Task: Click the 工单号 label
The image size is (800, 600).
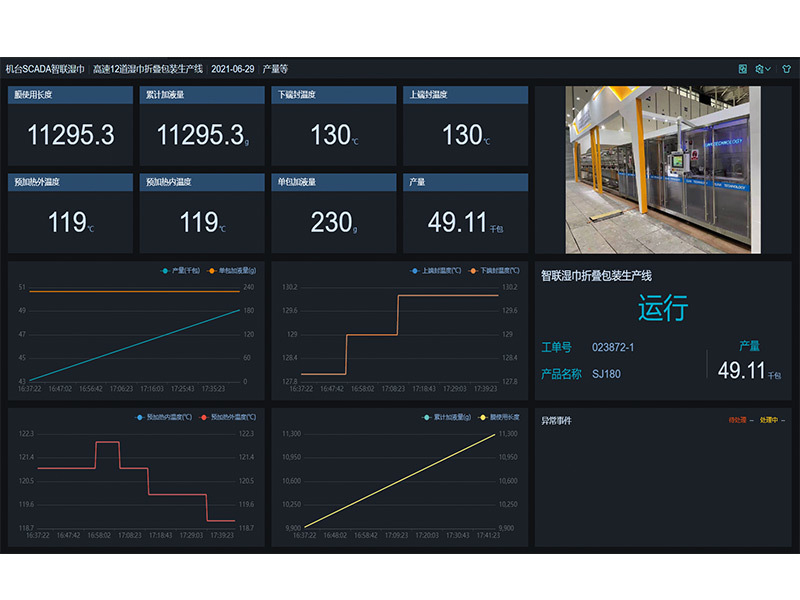Action: click(556, 347)
